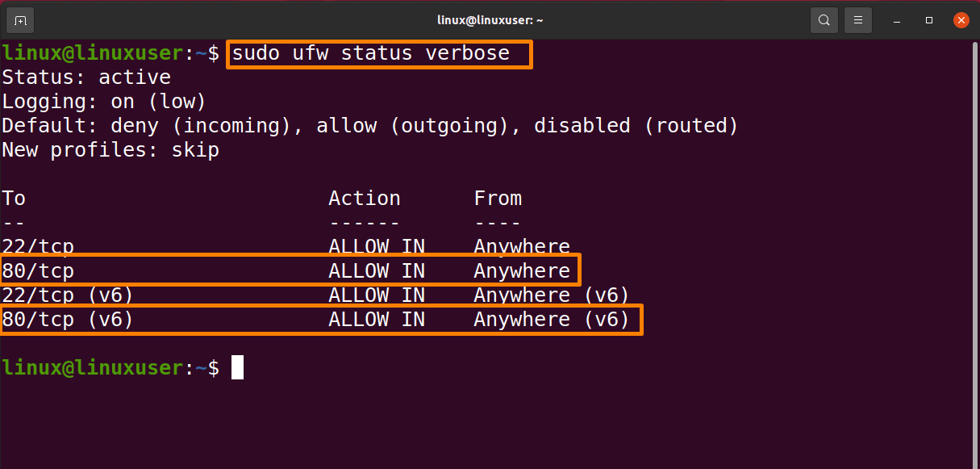980x469 pixels.
Task: Click the menu icon beside the search icon
Action: (x=857, y=19)
